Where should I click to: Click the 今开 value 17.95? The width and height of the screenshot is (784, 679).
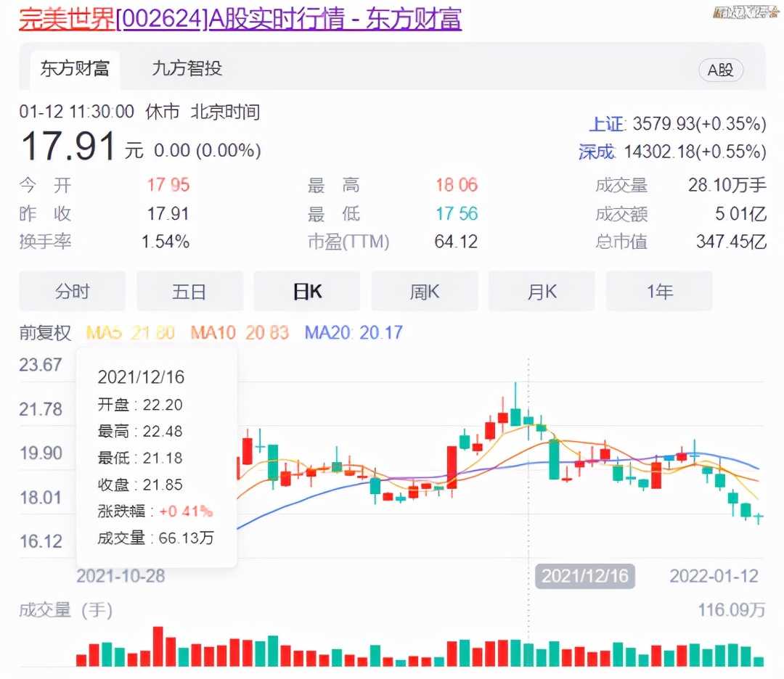click(168, 186)
